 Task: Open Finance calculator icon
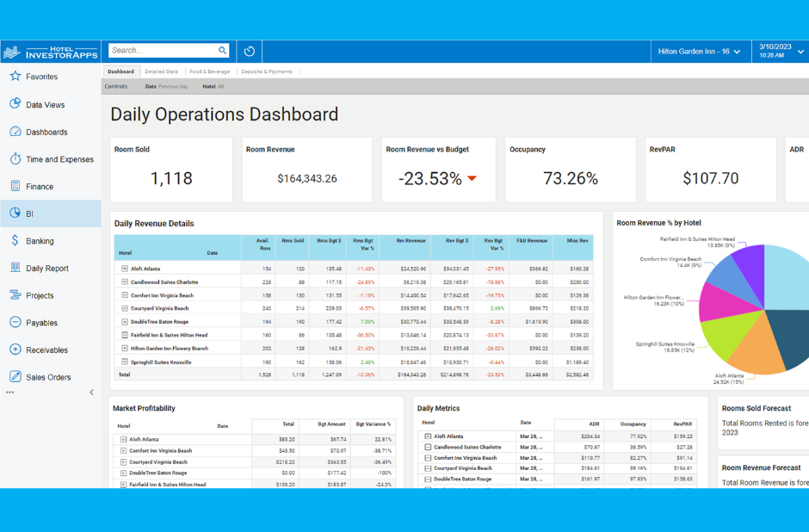(x=15, y=186)
